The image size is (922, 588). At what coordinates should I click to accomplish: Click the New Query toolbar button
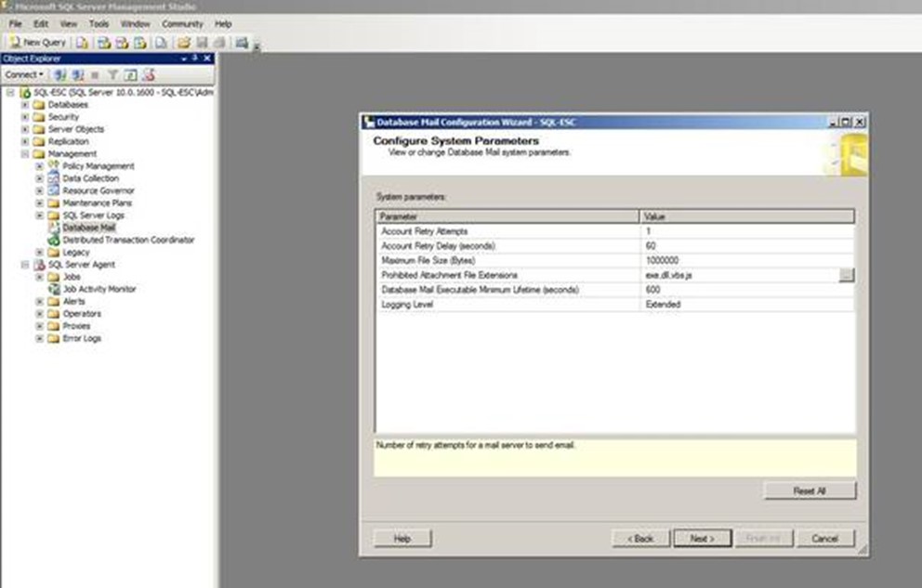pyautogui.click(x=38, y=43)
